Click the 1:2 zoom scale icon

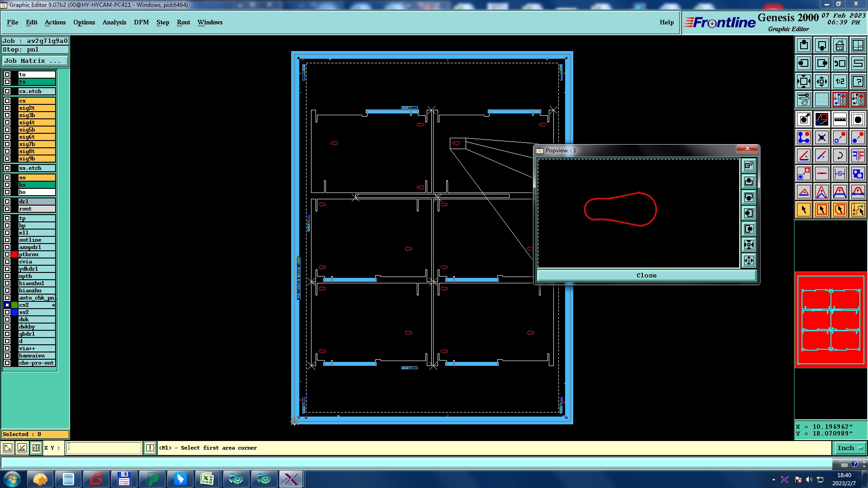(x=840, y=81)
